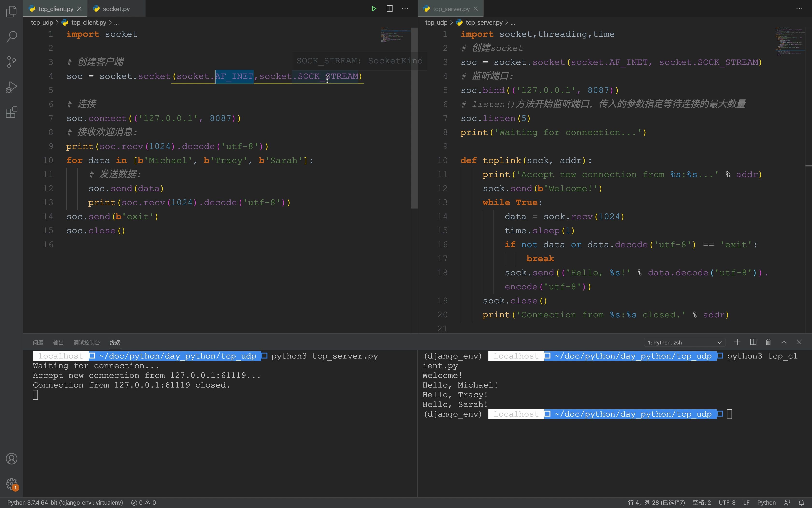The image size is (812, 508).
Task: Change LF end-of-line sequence
Action: point(746,503)
